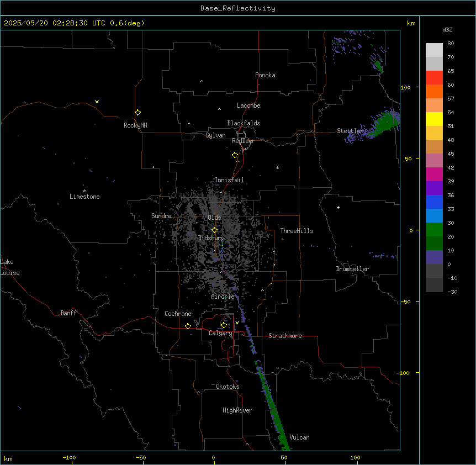Select the yellow diamond marker below Cochrane
476x465 pixels.
[x=188, y=326]
